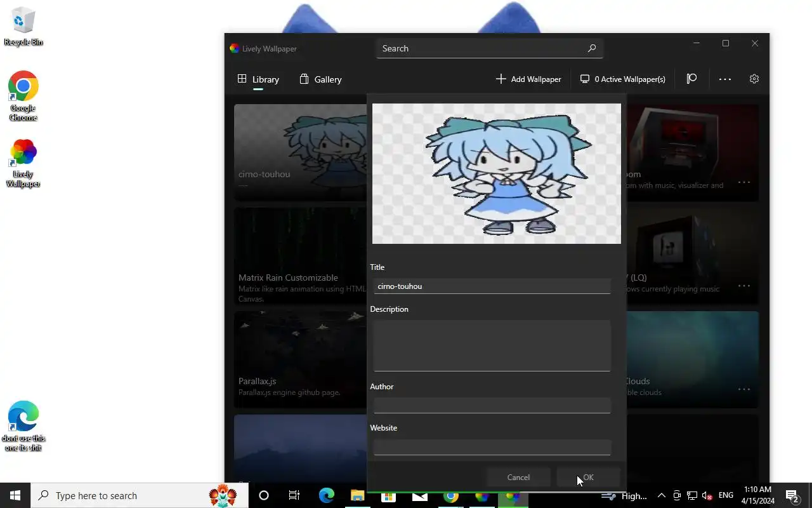812x508 pixels.
Task: Open more options for the room wallpaper card
Action: click(x=744, y=183)
